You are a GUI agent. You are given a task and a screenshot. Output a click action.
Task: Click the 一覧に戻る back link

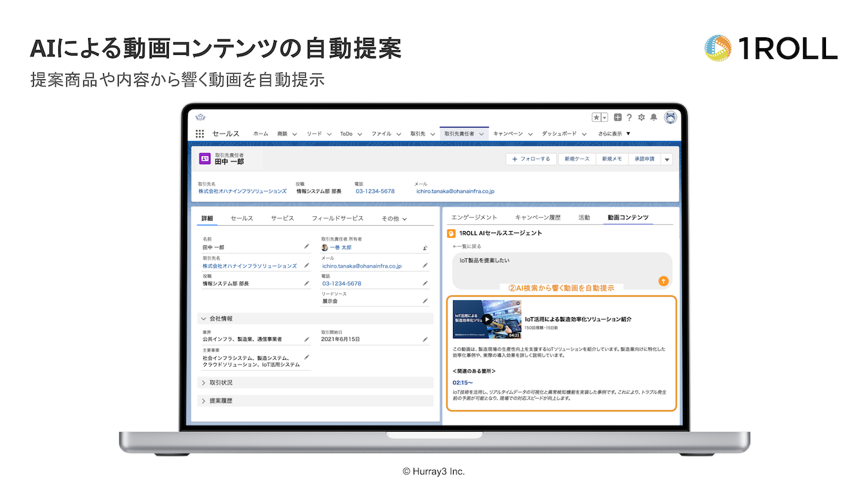click(467, 247)
